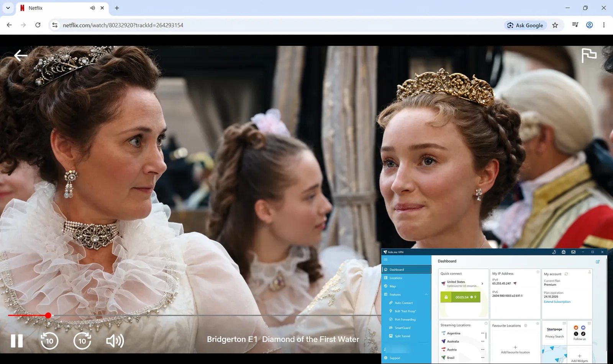Toggle dark mode moon icon in hide.me
The width and height of the screenshot is (613, 364).
(x=554, y=252)
